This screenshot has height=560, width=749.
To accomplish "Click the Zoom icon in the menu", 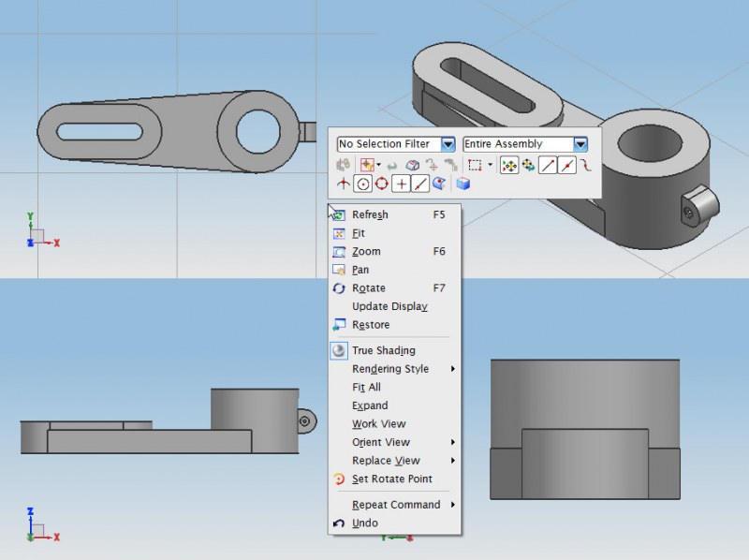I will pyautogui.click(x=339, y=252).
